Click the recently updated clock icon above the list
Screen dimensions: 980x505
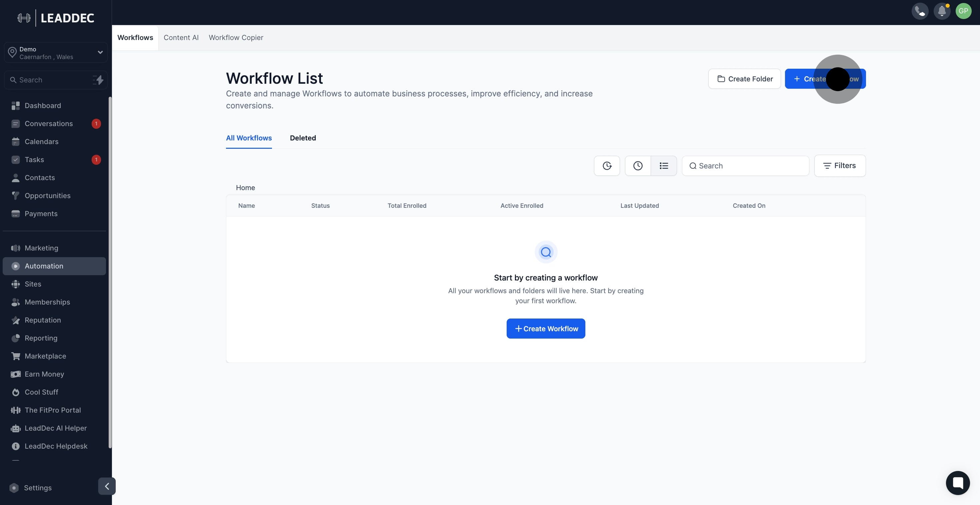[x=638, y=165]
